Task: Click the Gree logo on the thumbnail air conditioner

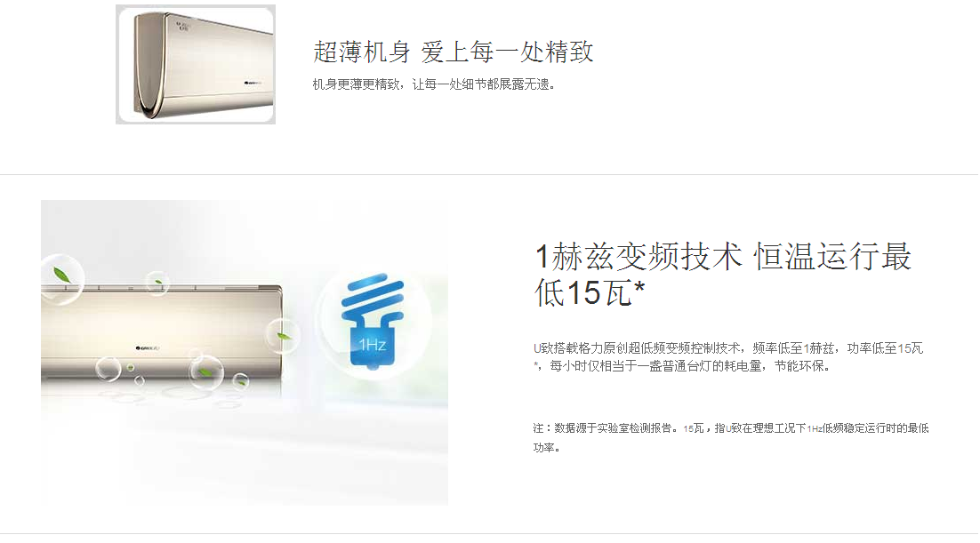Action: [x=253, y=83]
